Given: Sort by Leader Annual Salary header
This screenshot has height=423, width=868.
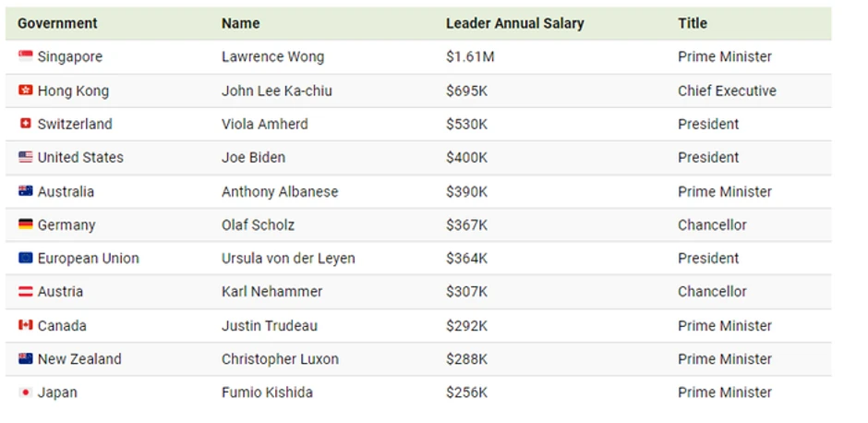Looking at the screenshot, I should pyautogui.click(x=514, y=23).
